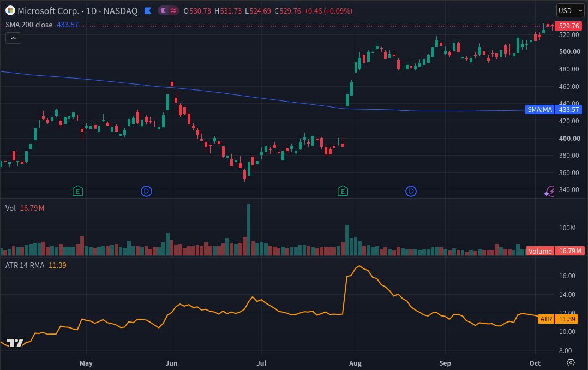Click the blue flag icon beside NASDAQ
The image size is (588, 370).
[148, 10]
